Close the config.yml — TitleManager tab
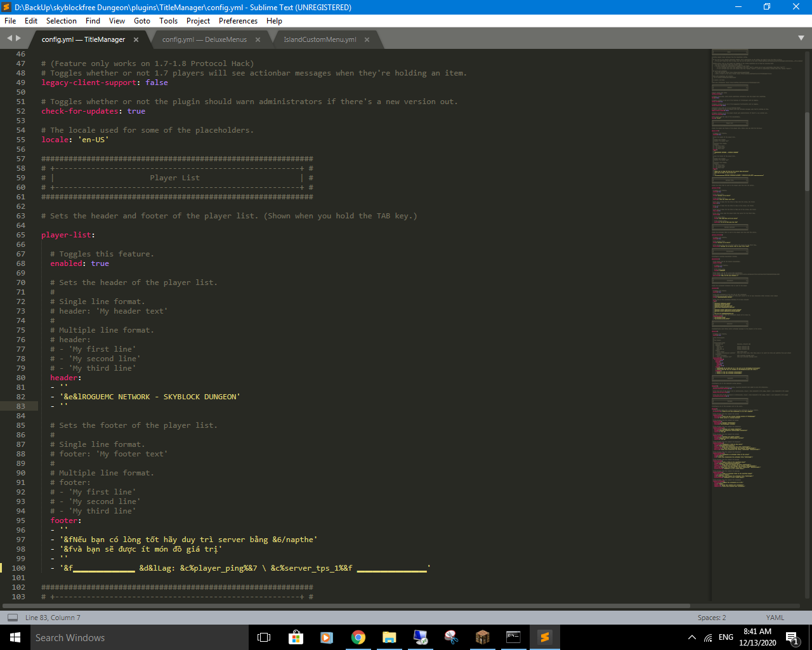The width and height of the screenshot is (812, 650). pos(136,39)
